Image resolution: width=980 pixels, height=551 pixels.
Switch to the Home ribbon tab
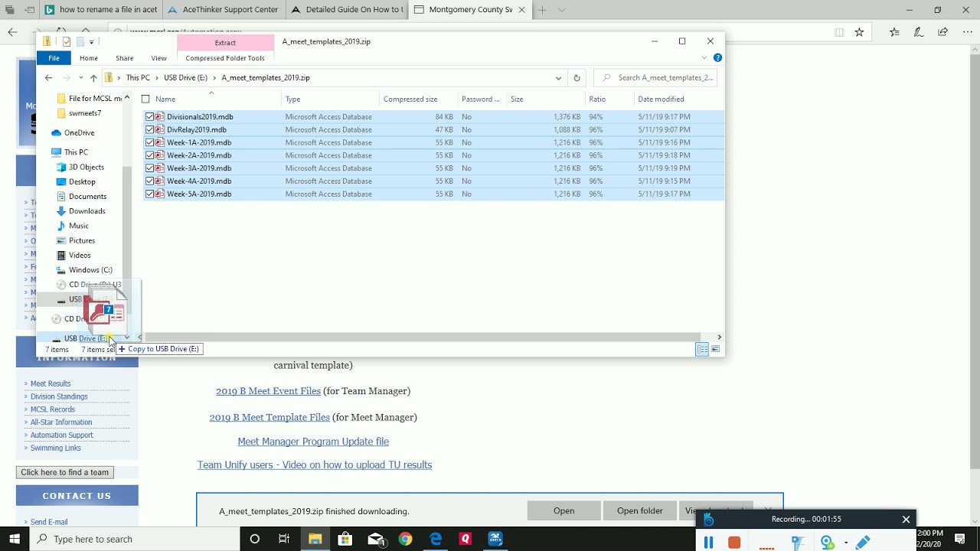click(x=89, y=58)
